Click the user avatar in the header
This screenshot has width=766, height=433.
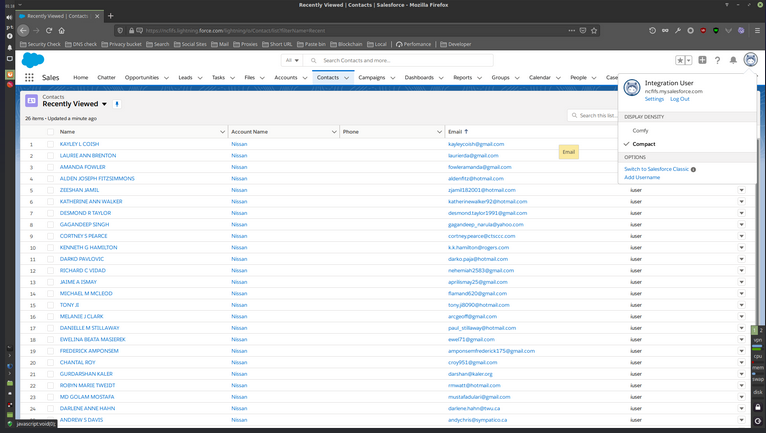[x=751, y=60]
